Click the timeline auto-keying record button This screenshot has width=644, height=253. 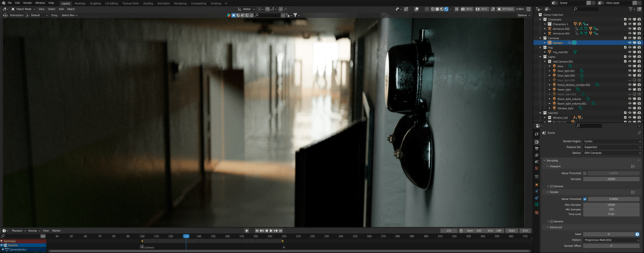pos(247,230)
